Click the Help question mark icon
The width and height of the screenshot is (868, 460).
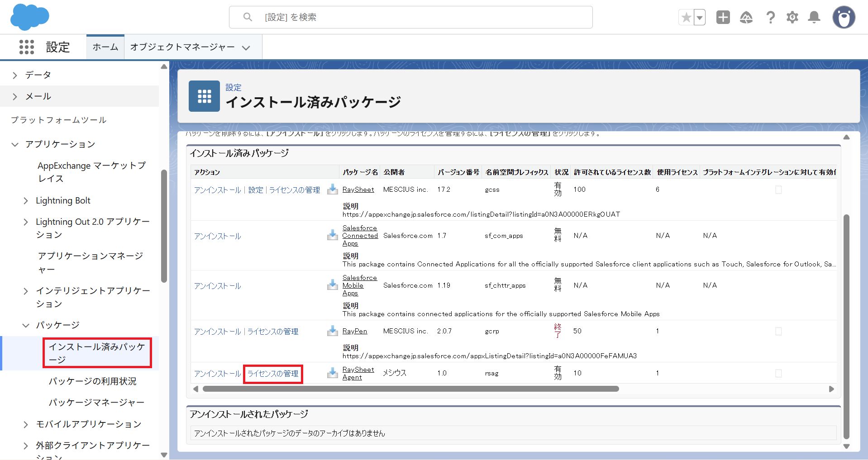770,18
